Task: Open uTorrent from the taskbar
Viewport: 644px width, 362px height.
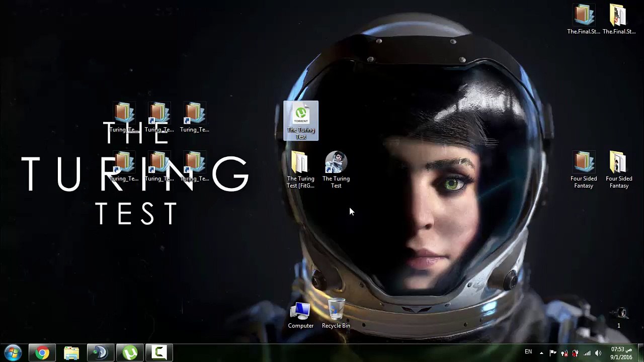Action: point(130,353)
